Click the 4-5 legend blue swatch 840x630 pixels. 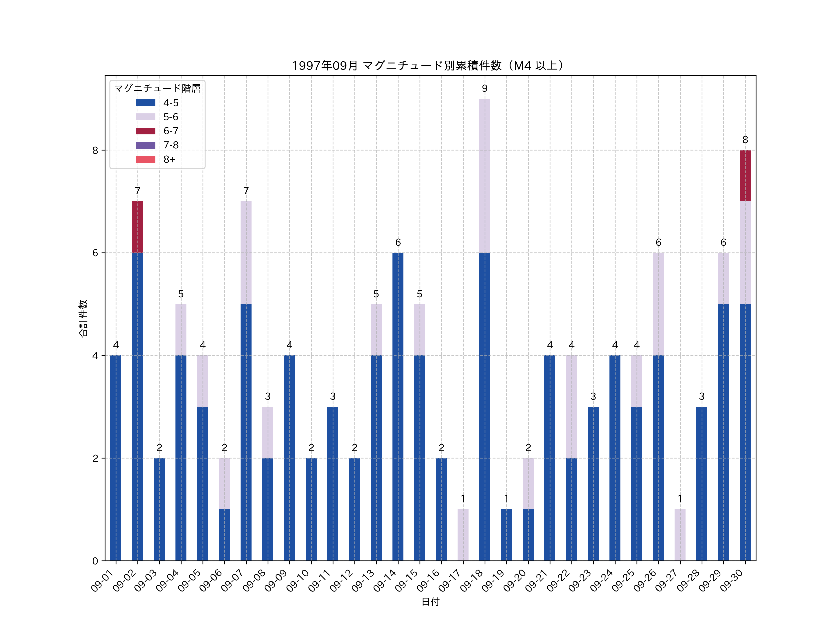[x=145, y=102]
